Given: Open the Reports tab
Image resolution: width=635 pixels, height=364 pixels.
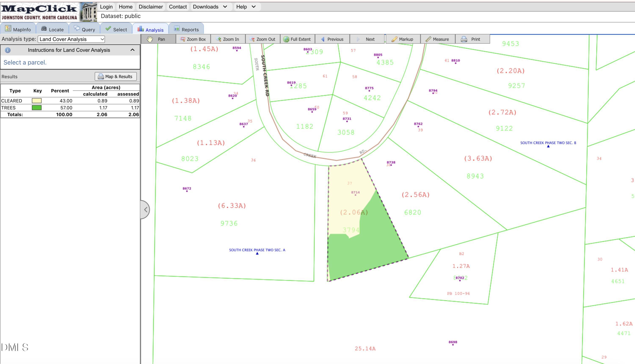Looking at the screenshot, I should coord(186,29).
